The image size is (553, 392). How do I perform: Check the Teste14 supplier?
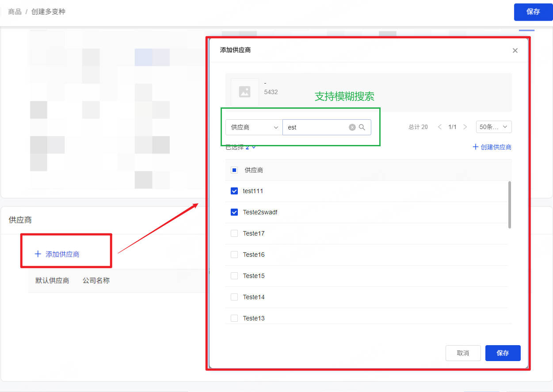[234, 297]
